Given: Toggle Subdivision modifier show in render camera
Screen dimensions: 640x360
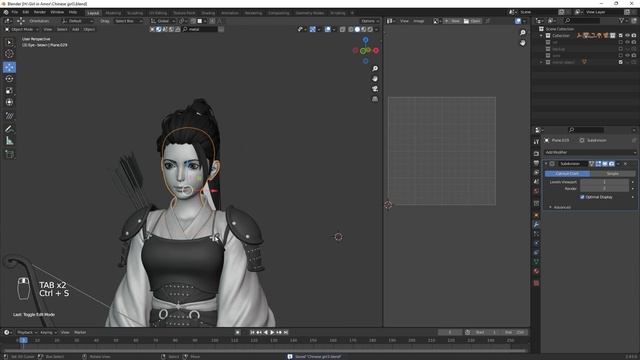Looking at the screenshot, I should [x=611, y=164].
